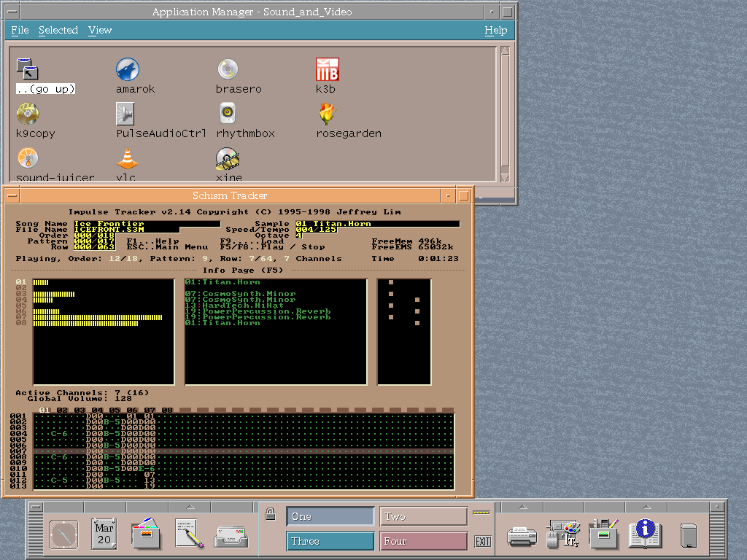The height and width of the screenshot is (560, 747).
Task: Launch brasero from the Application Manager
Action: [228, 70]
